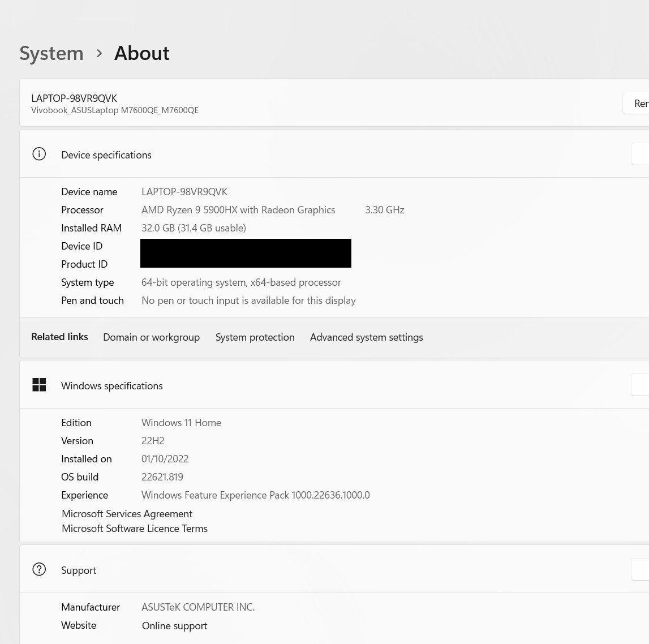The height and width of the screenshot is (644, 649).
Task: Click the 01/10/2022 installed date
Action: click(165, 459)
